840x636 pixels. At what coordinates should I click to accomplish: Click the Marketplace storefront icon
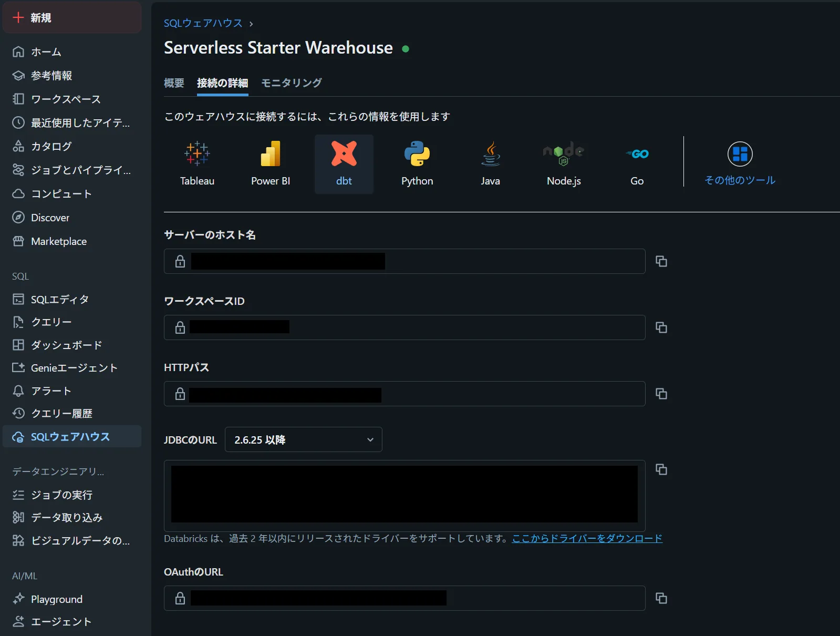point(18,241)
